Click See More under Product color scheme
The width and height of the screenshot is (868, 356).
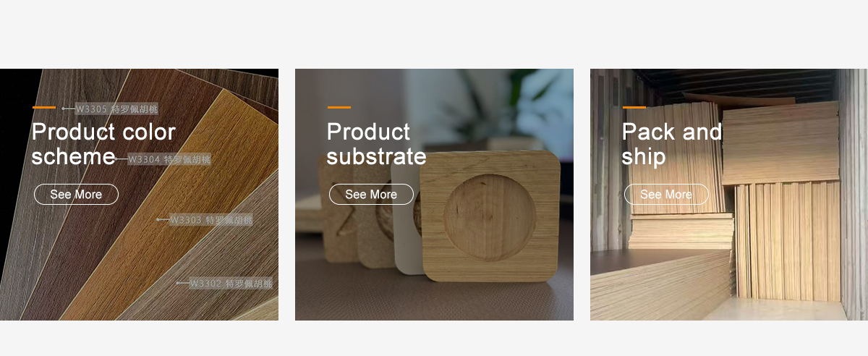pos(76,194)
